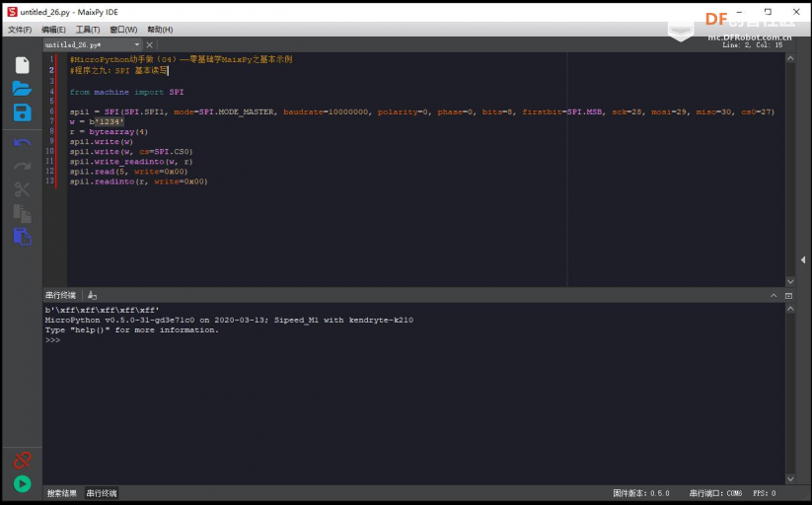Connect to the board with the link icon
The width and height of the screenshot is (812, 505).
coord(23,460)
